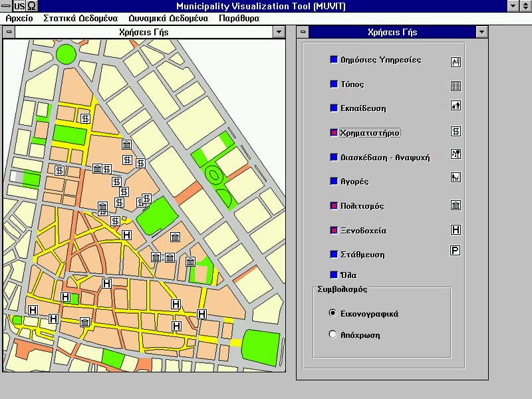Open the Στατικά Δεδομένα menu
The width and height of the screenshot is (532, 399).
pos(80,19)
